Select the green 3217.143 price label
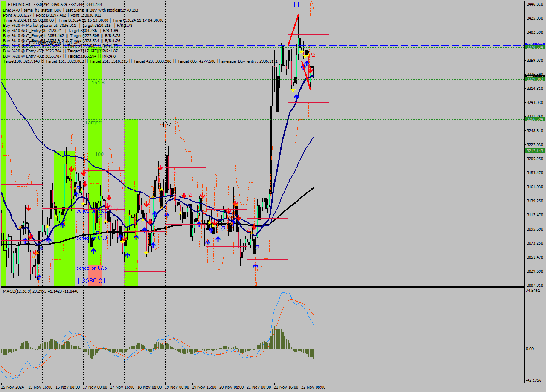 534,151
